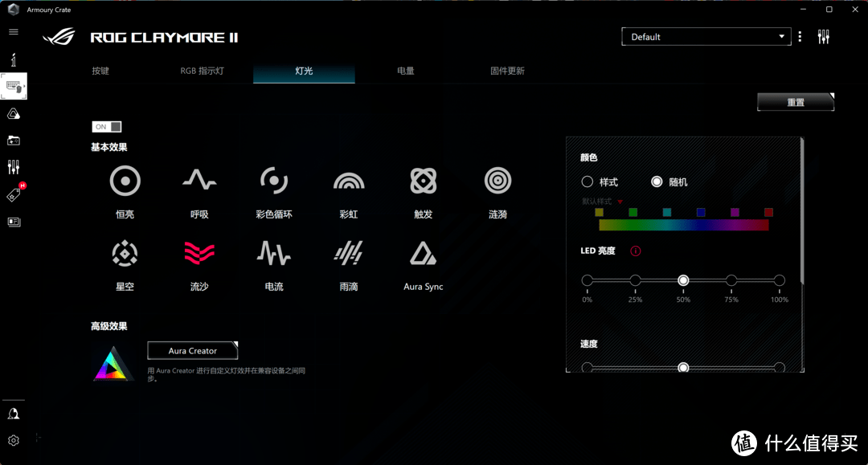The height and width of the screenshot is (465, 868).
Task: Open the three-dot profile options menu
Action: point(800,37)
